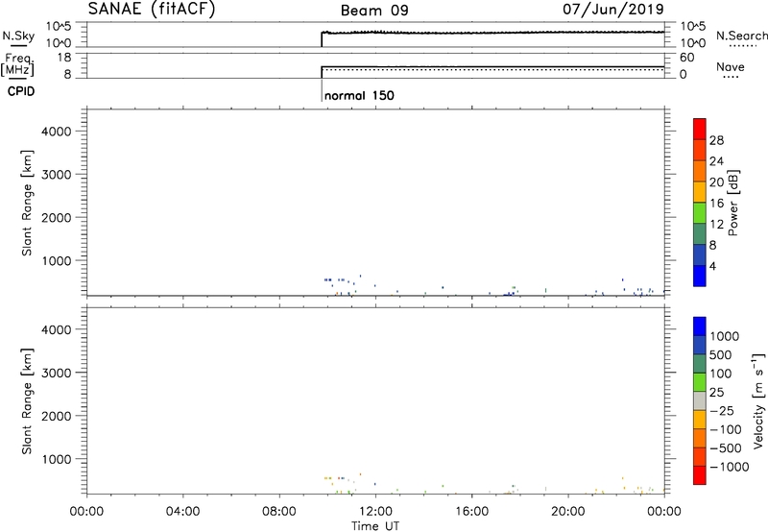Click the 'normal 150' CPID annotation

coord(359,95)
